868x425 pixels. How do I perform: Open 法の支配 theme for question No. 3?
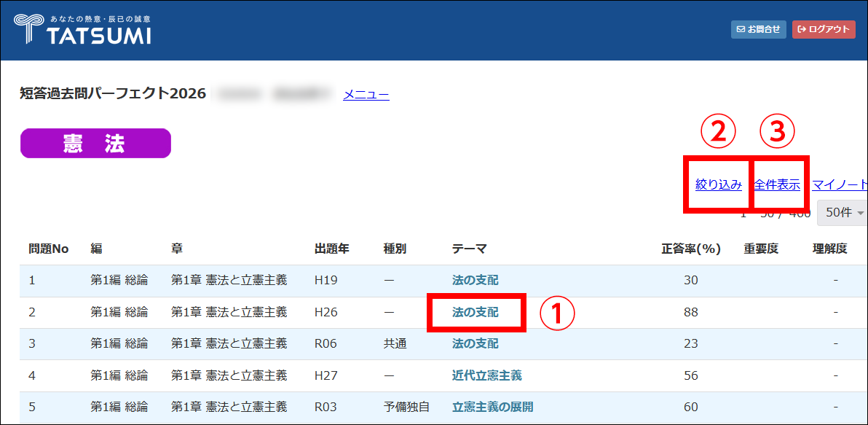(476, 343)
